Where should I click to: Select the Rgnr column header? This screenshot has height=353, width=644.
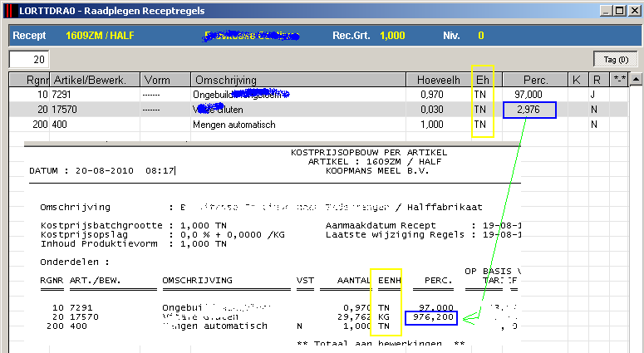30,80
